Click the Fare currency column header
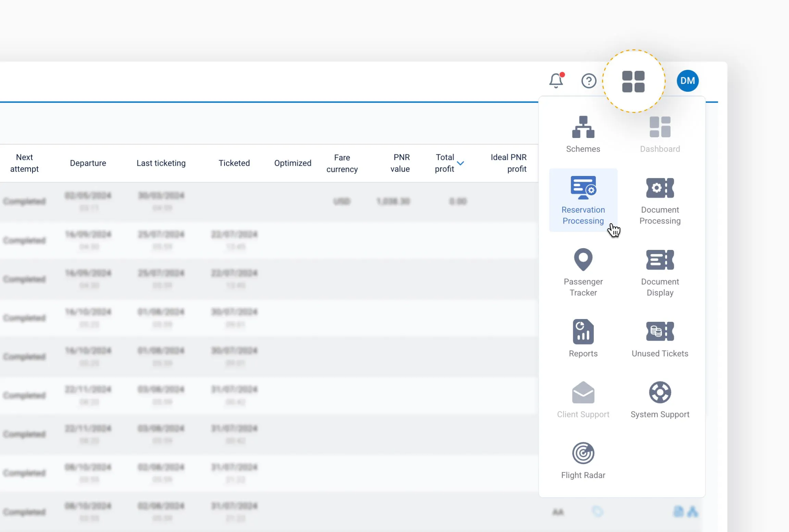Image resolution: width=789 pixels, height=532 pixels. click(x=342, y=163)
